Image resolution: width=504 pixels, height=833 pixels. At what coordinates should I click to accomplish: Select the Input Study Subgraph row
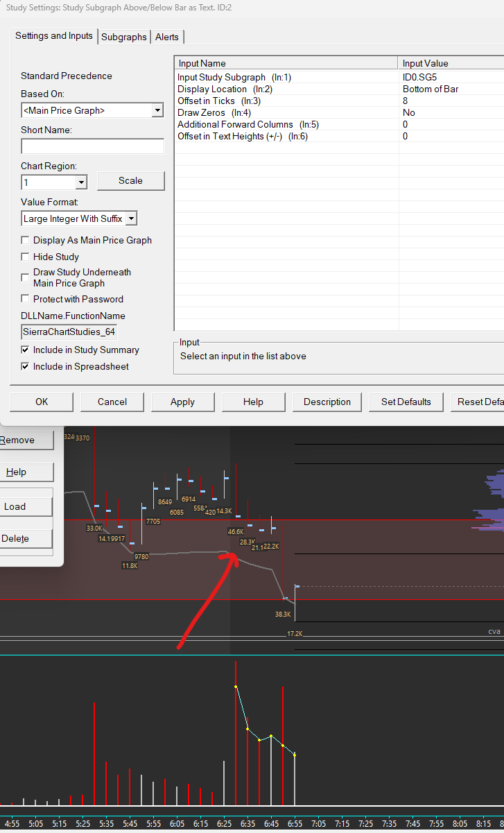pos(339,77)
